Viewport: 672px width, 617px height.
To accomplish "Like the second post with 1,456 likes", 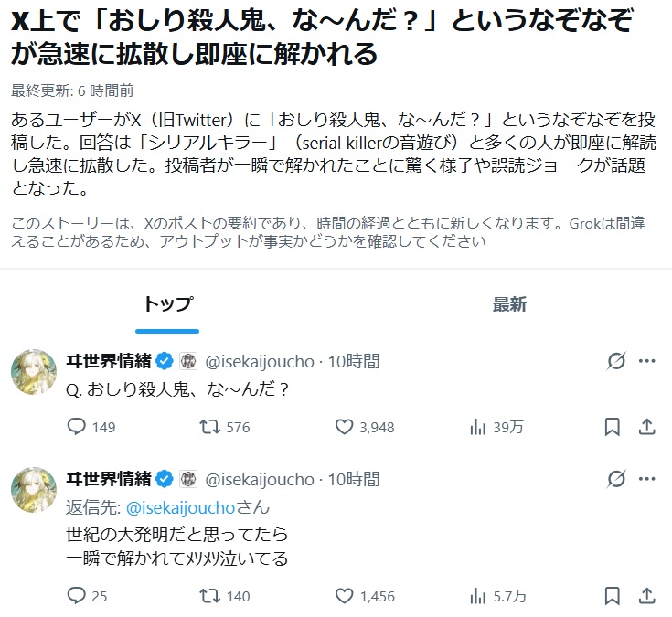I will coord(344,596).
